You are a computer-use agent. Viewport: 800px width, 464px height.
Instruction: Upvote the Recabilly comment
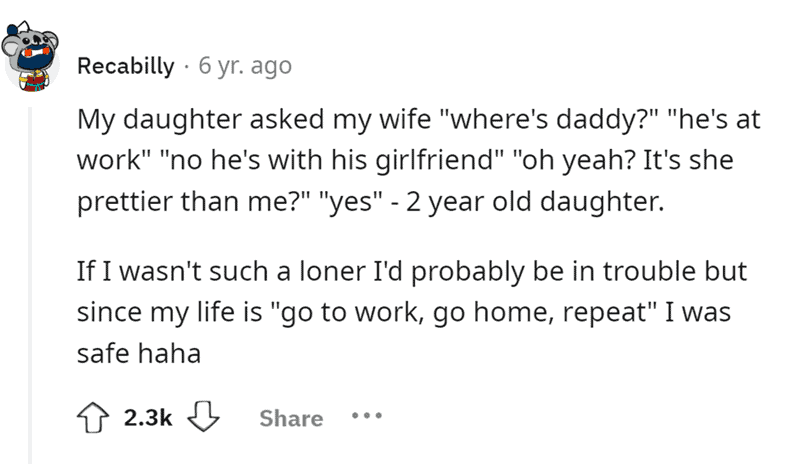click(x=95, y=418)
